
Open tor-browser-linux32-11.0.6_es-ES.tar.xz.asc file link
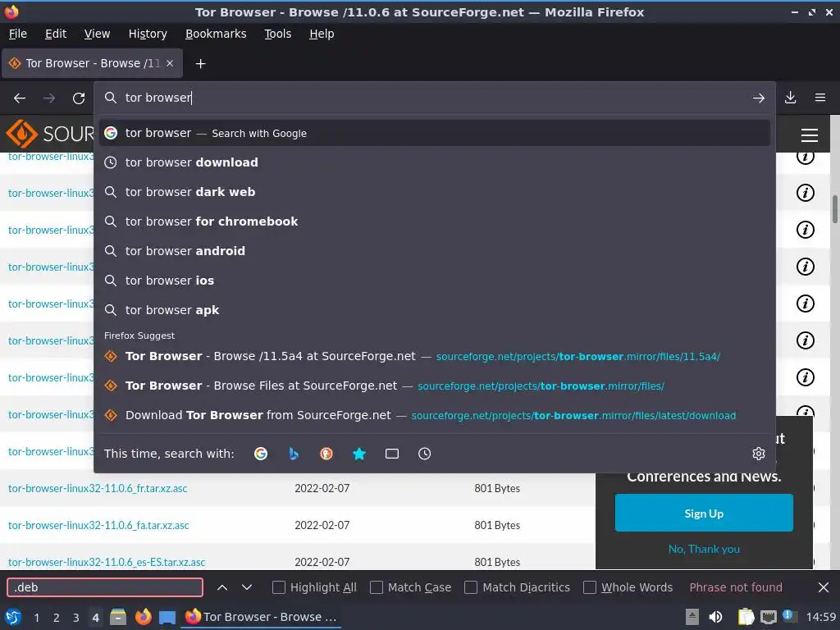point(107,563)
